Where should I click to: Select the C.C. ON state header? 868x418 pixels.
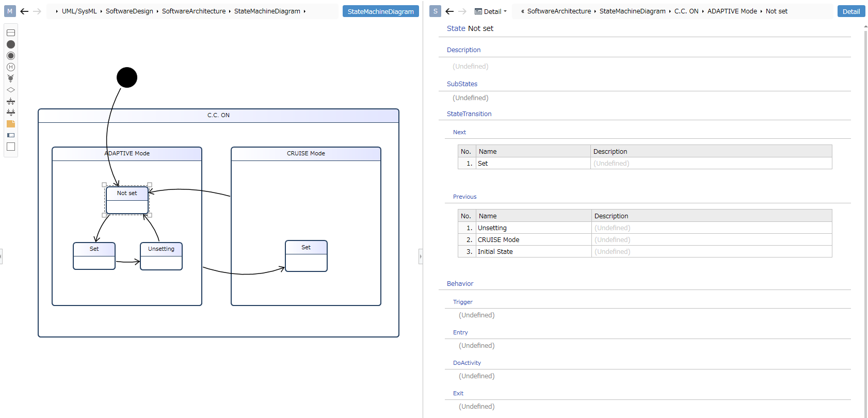tap(218, 116)
